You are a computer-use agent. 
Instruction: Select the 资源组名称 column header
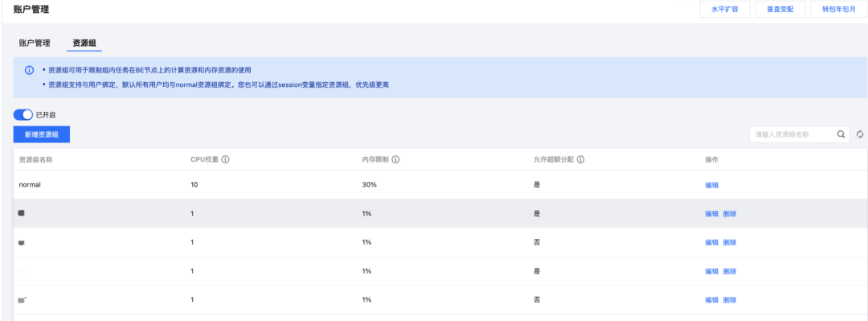click(x=35, y=159)
